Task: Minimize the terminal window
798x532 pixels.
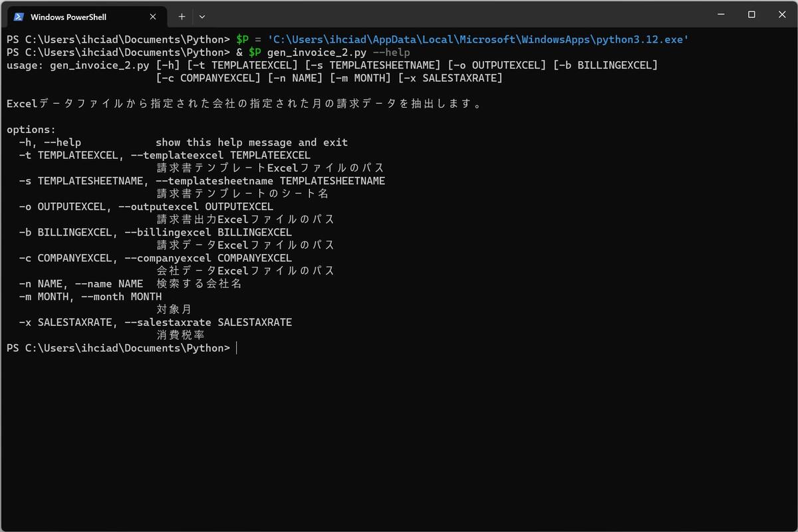Action: [722, 15]
